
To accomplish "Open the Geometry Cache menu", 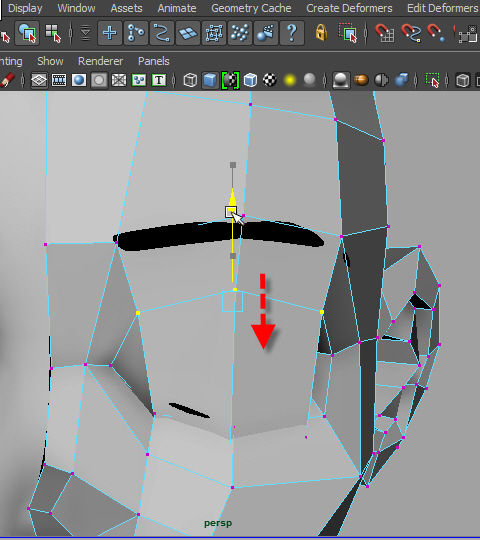I will [x=251, y=8].
